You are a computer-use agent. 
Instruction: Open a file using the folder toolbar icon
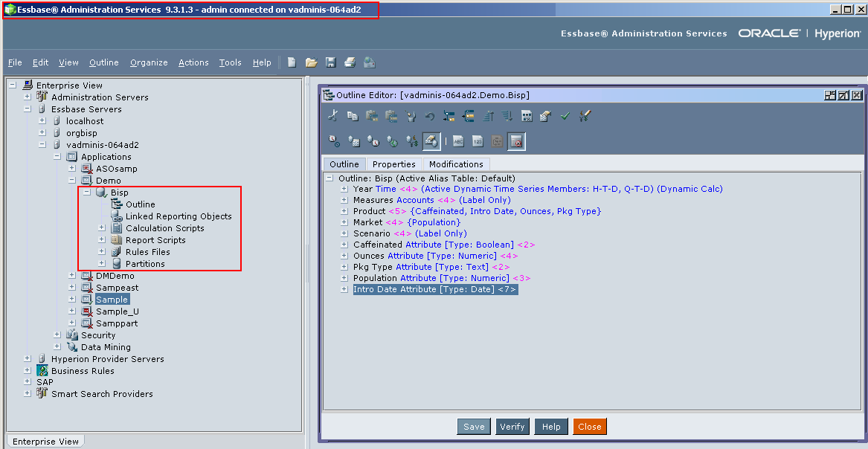point(311,62)
